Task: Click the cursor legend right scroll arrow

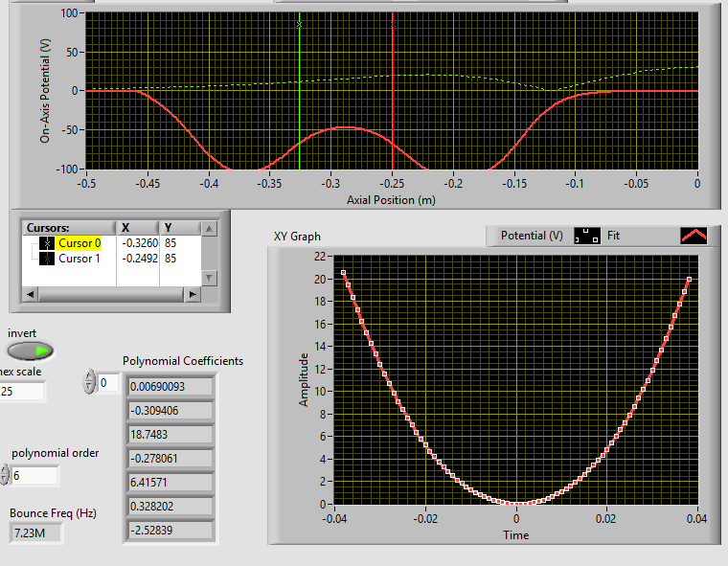Action: [x=193, y=294]
